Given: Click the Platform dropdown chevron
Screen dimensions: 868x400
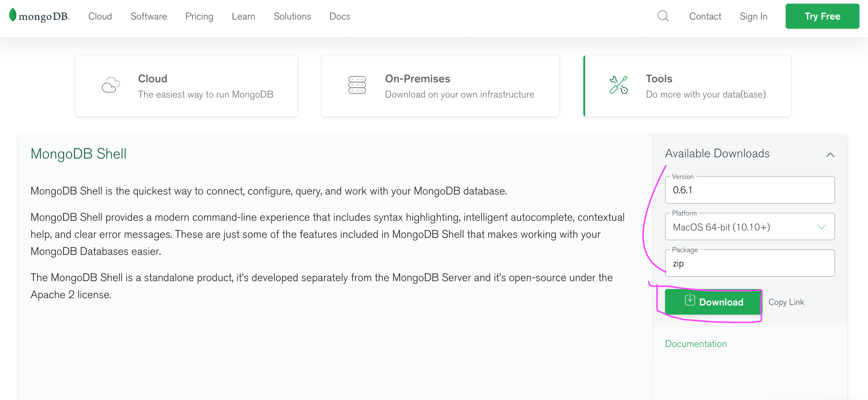Looking at the screenshot, I should click(821, 227).
